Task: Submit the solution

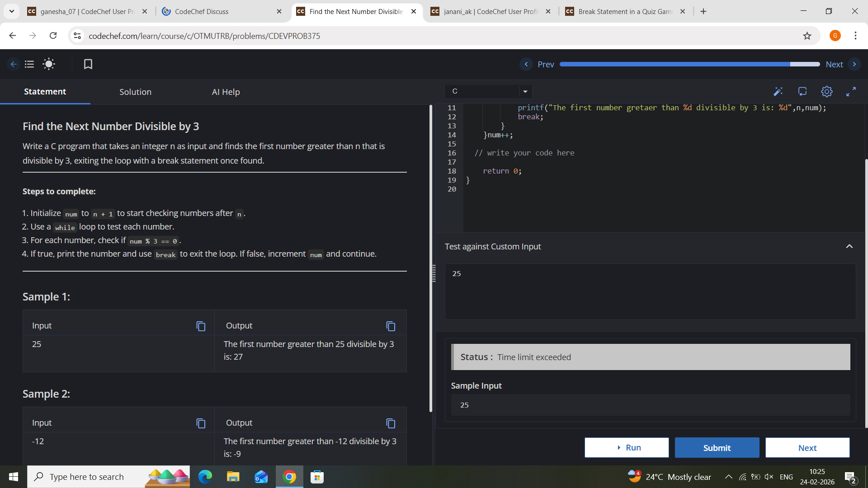Action: click(717, 447)
